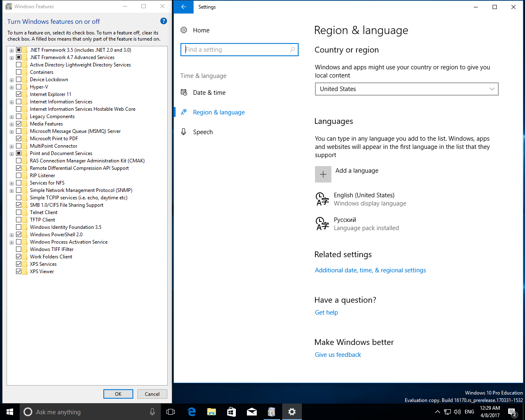
Task: Enable Windows Identity Foundation 3.5 checkbox
Action: click(x=19, y=227)
